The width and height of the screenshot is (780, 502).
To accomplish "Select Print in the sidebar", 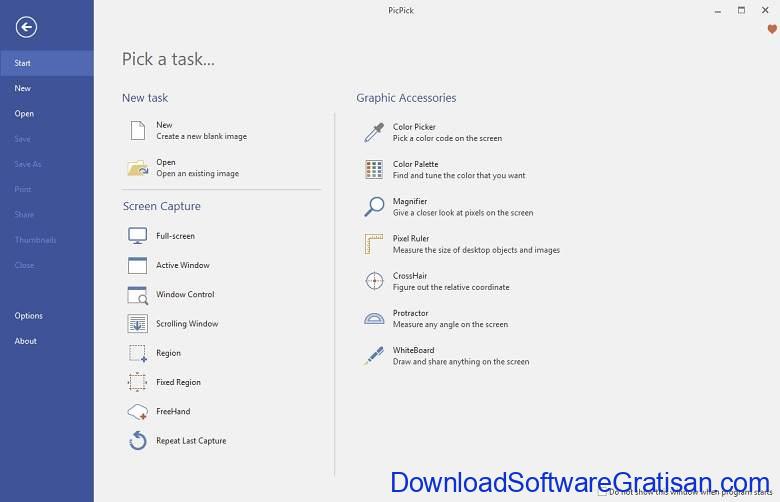I will click(47, 190).
